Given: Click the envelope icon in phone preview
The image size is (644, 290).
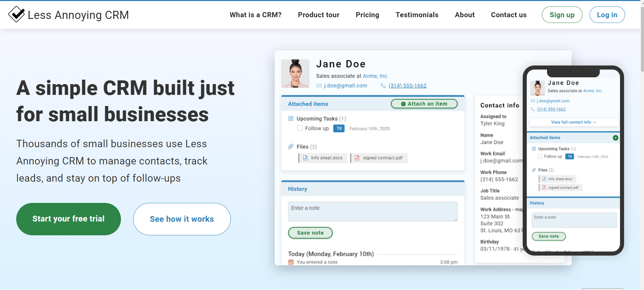Looking at the screenshot, I should pos(533,101).
